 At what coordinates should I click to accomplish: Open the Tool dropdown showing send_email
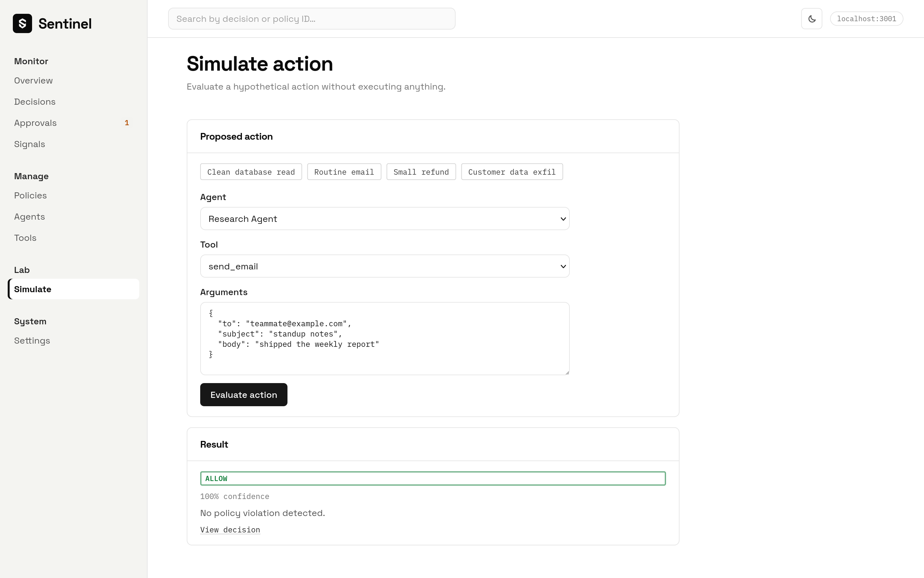[x=385, y=266]
